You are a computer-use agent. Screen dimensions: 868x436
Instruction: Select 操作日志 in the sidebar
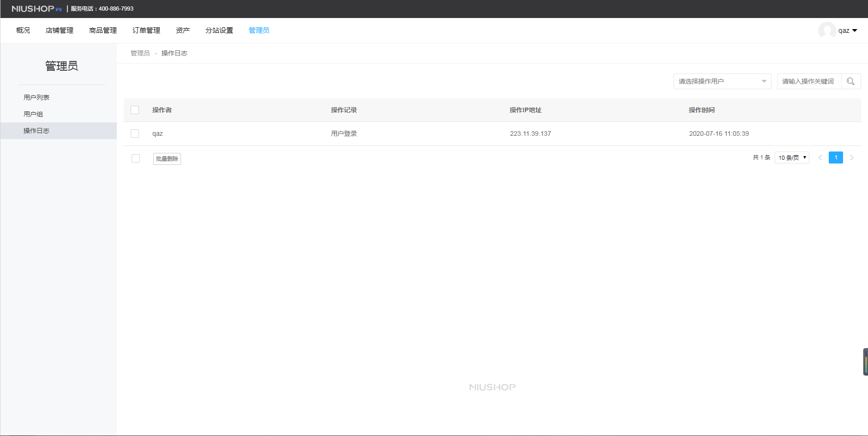pyautogui.click(x=59, y=131)
